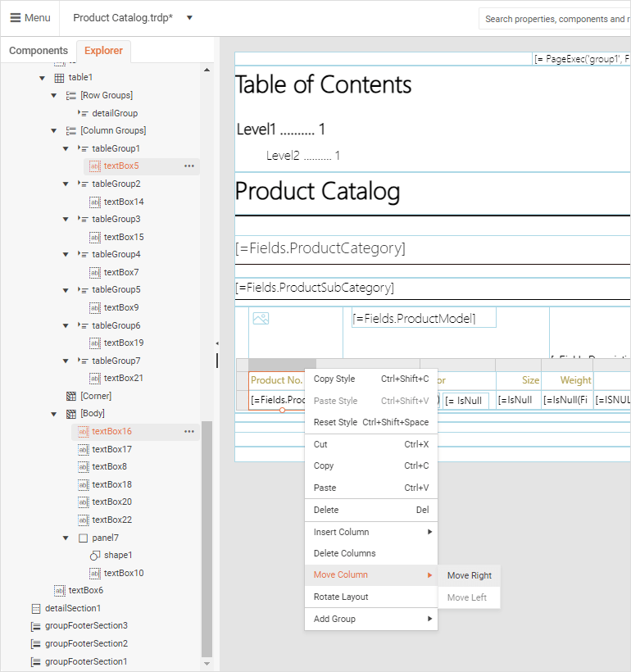Click the detailSection1 section icon
Image resolution: width=631 pixels, height=672 pixels.
click(x=36, y=609)
